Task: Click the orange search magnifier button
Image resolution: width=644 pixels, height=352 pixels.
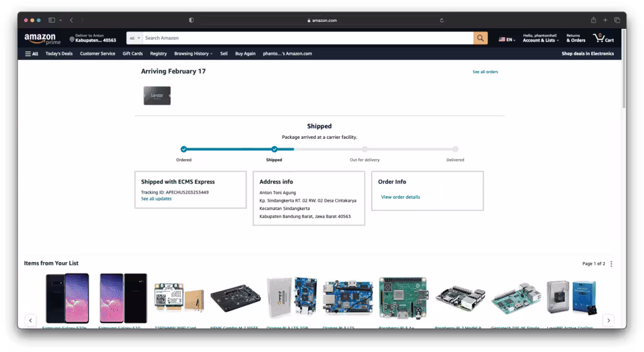Action: coord(480,38)
